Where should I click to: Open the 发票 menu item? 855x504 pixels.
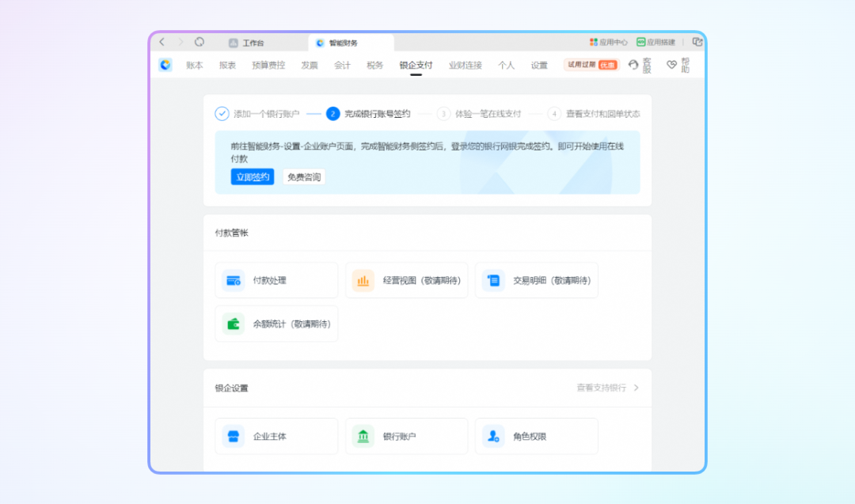click(309, 66)
